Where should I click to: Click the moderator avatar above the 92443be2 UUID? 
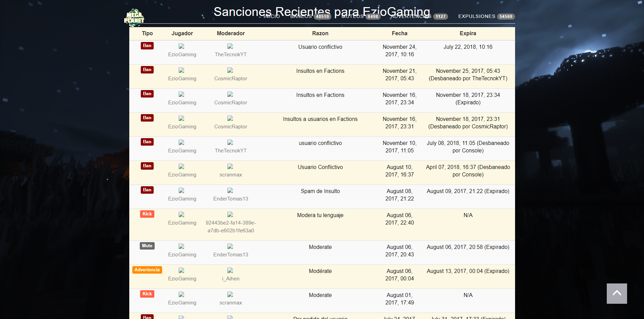(x=230, y=214)
